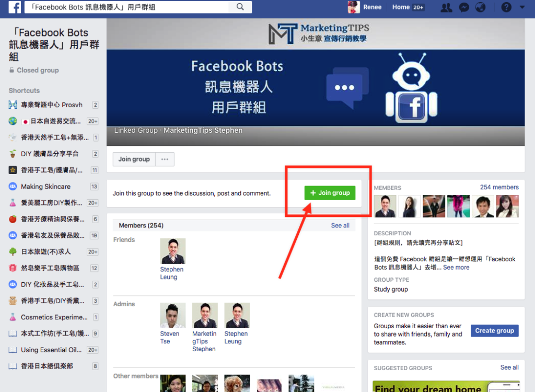See all members of the group
This screenshot has height=392, width=535.
click(x=340, y=225)
